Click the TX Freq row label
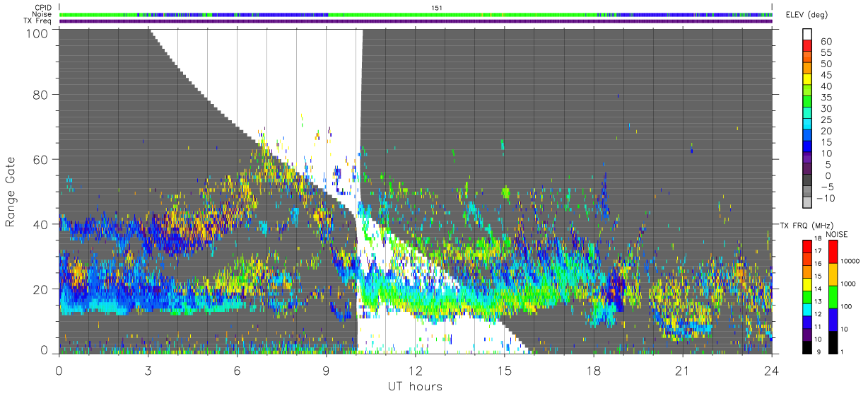868x401 pixels. [37, 21]
